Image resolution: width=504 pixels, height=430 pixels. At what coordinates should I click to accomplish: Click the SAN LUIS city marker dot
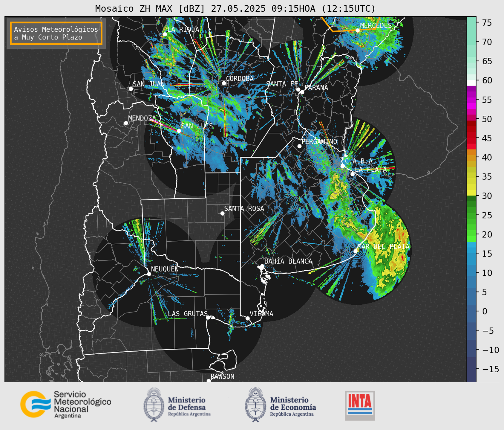(179, 131)
